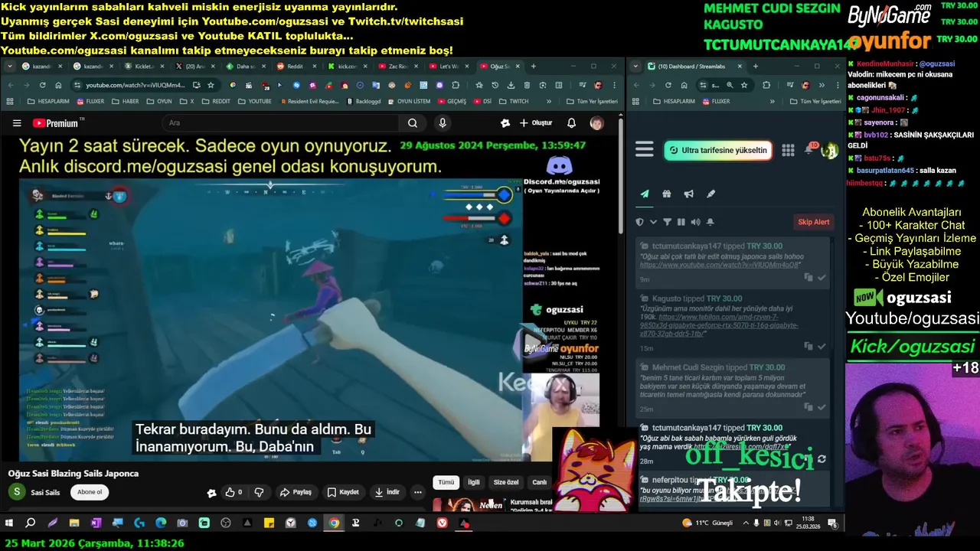Click the YouTube address bar URL
The width and height of the screenshot is (980, 551).
135,85
